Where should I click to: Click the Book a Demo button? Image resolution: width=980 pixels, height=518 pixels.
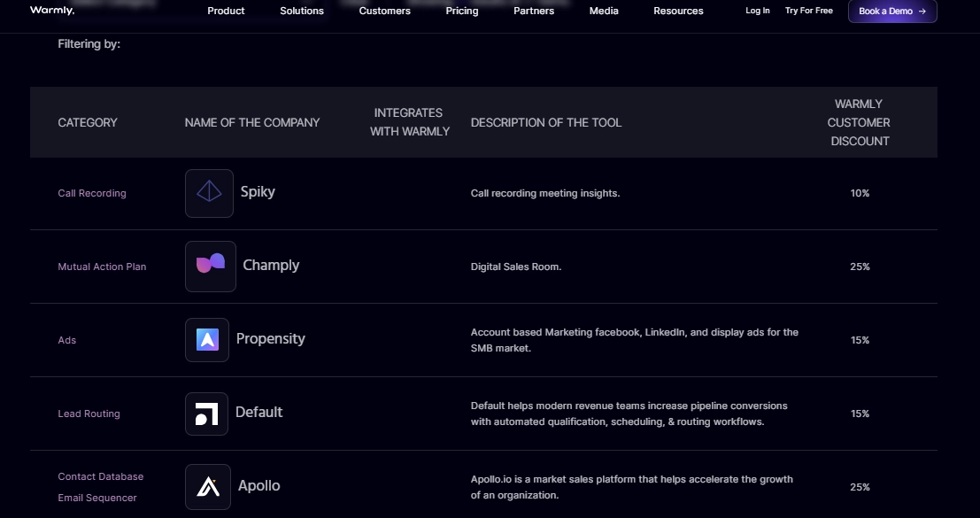tap(892, 12)
